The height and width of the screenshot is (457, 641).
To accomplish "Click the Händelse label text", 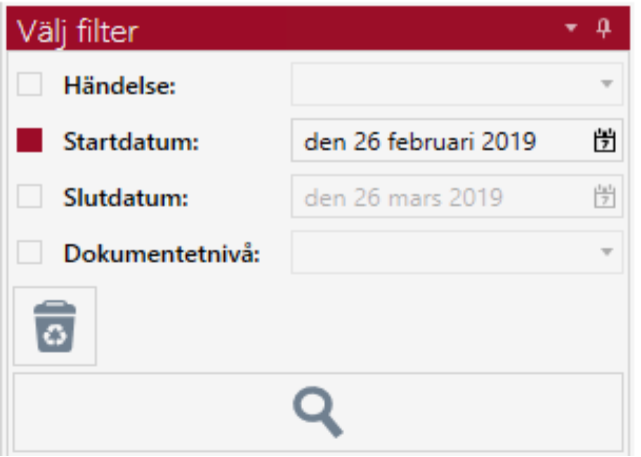I will (120, 86).
